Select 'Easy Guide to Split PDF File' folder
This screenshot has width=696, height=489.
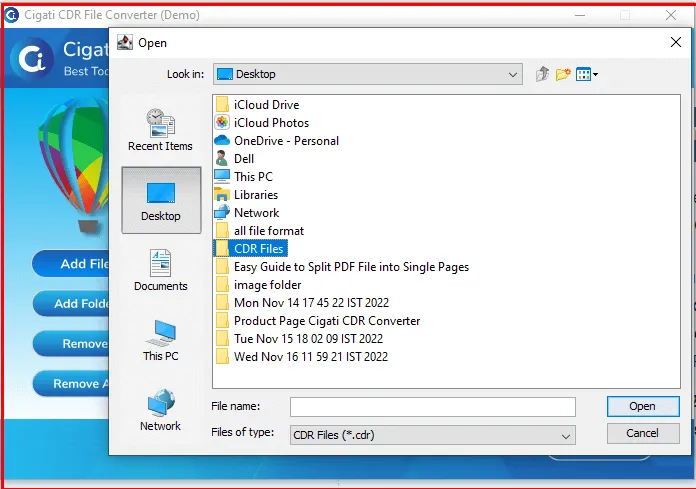click(342, 267)
